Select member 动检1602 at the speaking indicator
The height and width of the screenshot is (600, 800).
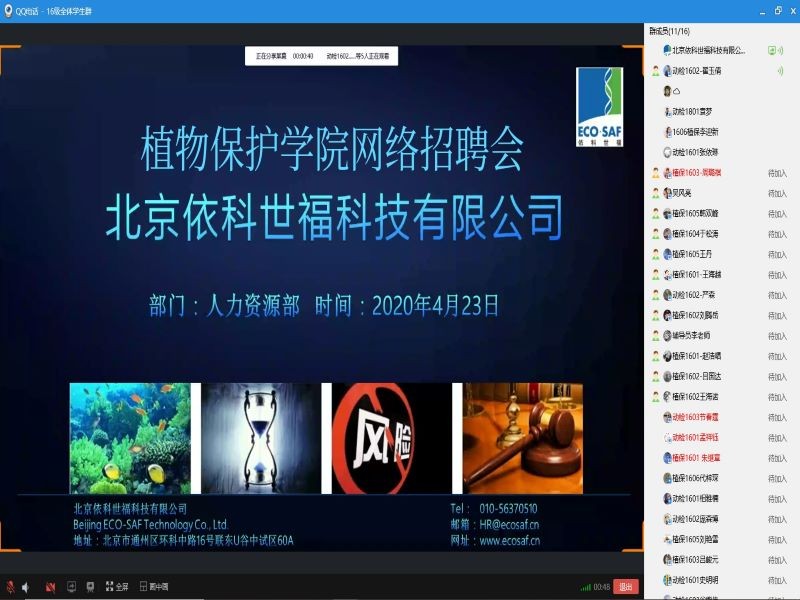721,70
